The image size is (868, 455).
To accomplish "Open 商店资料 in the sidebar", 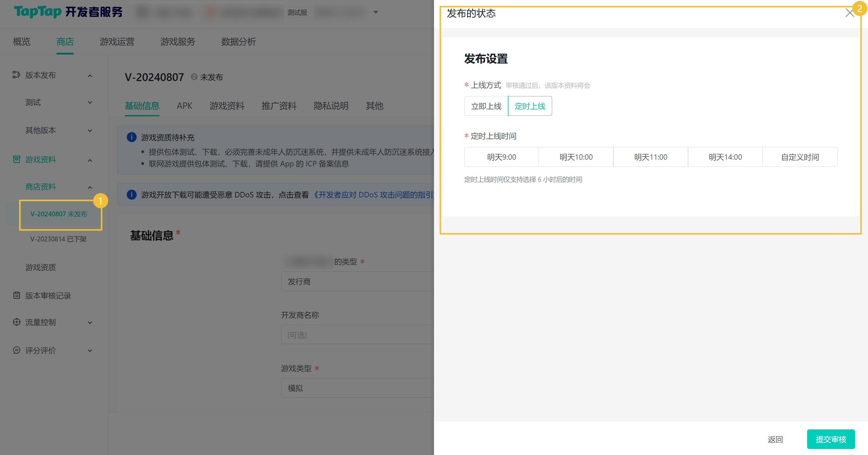I will click(x=40, y=187).
